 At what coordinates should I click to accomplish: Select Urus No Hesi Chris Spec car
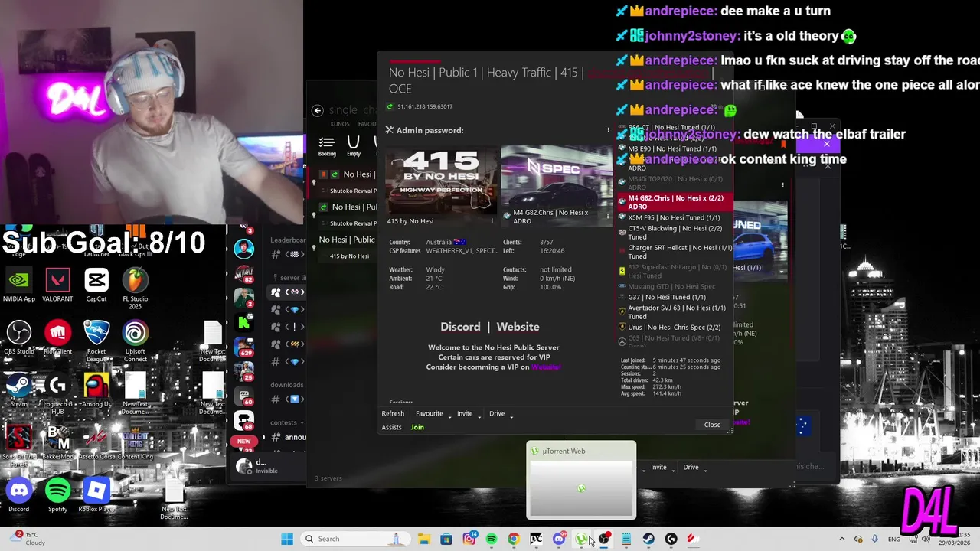point(675,328)
